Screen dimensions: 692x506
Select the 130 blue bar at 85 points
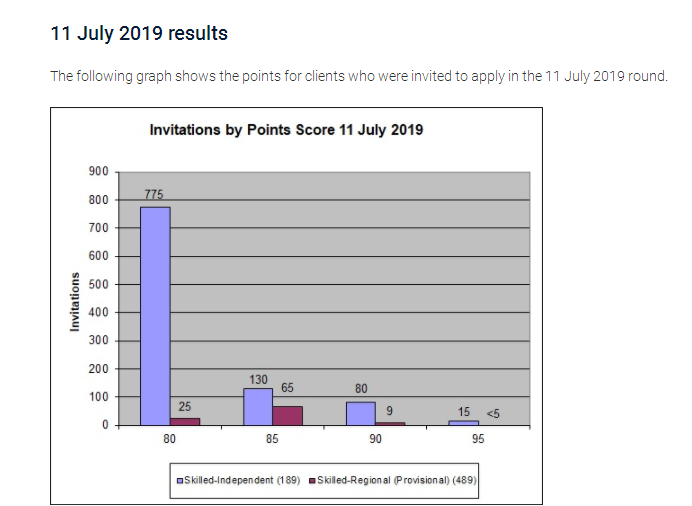coord(258,407)
